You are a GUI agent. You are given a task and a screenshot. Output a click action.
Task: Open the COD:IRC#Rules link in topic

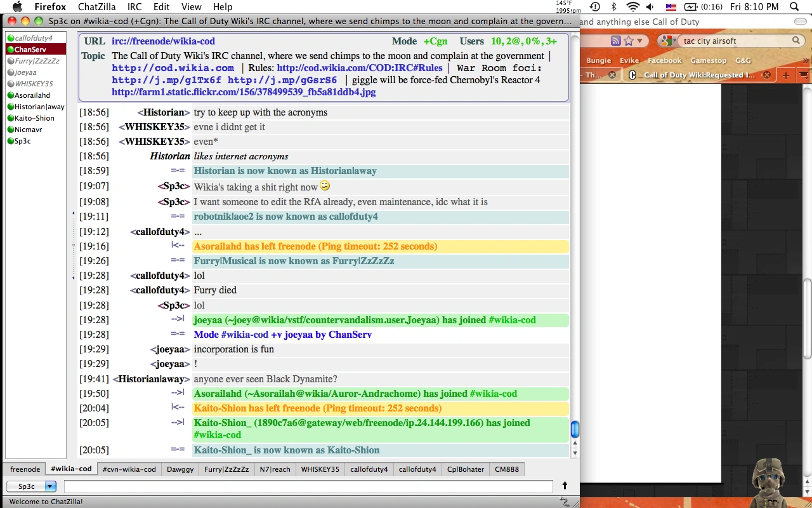(360, 68)
